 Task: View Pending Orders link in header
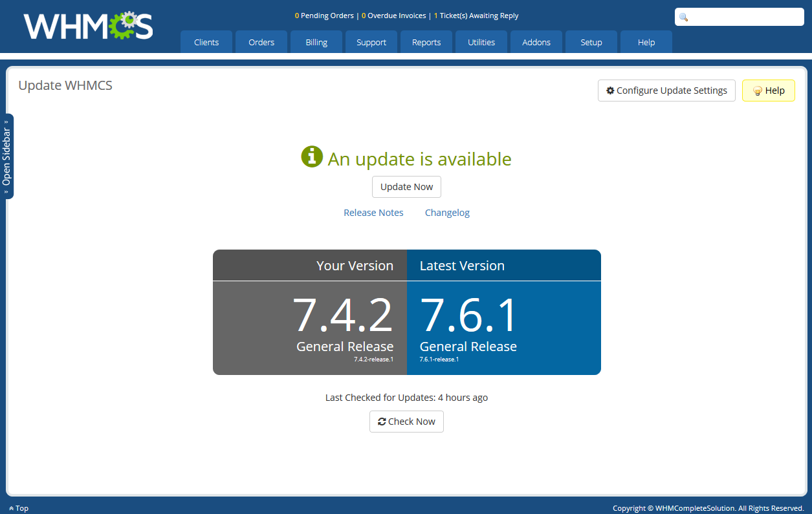pos(324,16)
